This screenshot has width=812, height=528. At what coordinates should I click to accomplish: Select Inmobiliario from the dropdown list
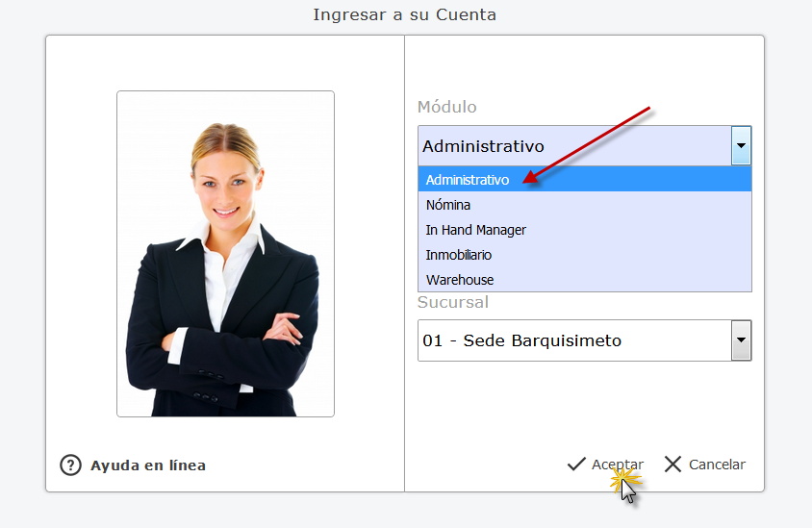point(585,255)
